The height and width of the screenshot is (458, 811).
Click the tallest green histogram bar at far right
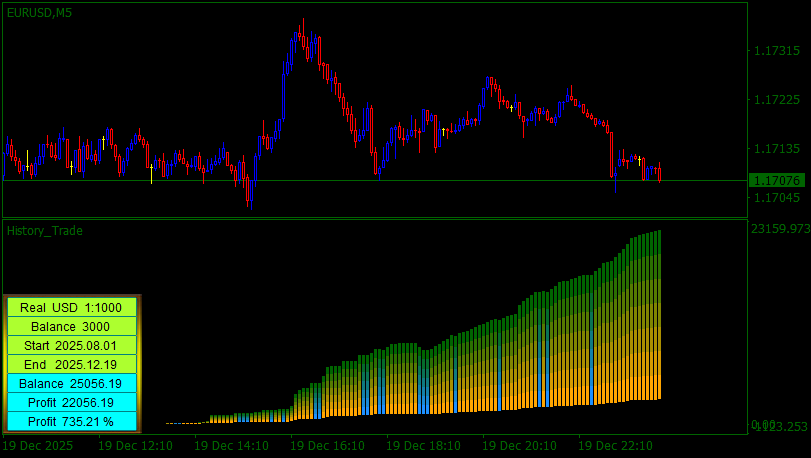click(659, 314)
